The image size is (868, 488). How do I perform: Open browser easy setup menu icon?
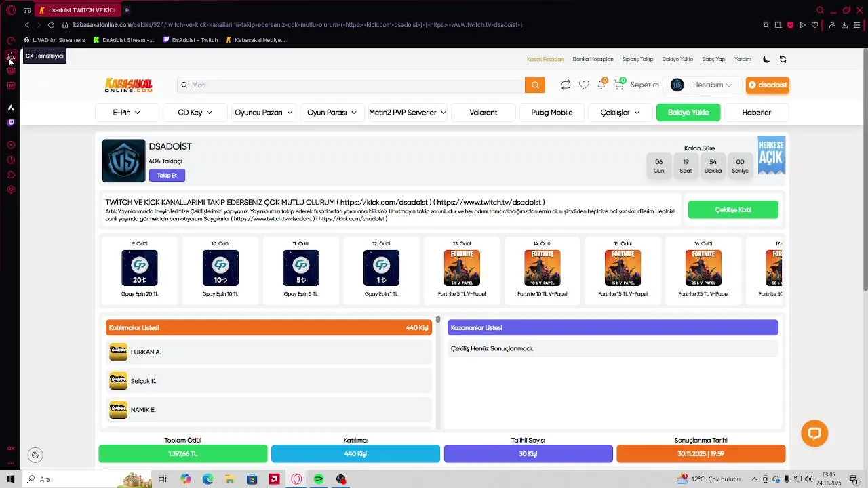(857, 25)
